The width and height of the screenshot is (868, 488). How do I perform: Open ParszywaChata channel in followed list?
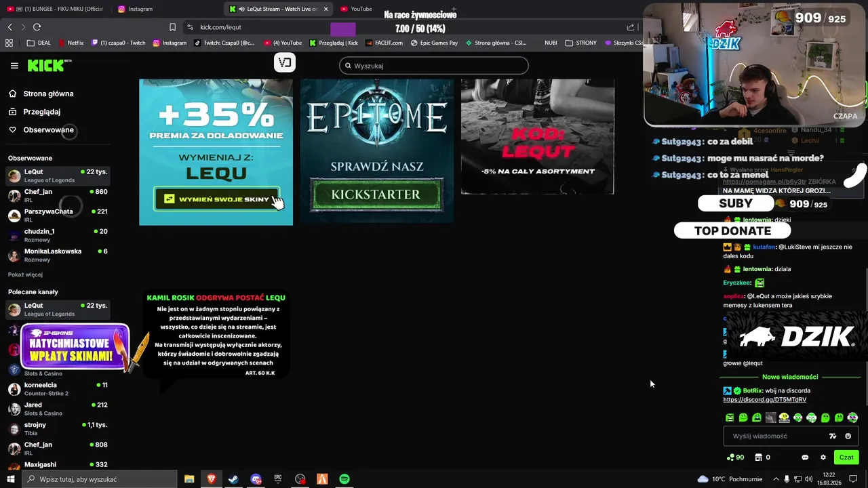coord(58,215)
